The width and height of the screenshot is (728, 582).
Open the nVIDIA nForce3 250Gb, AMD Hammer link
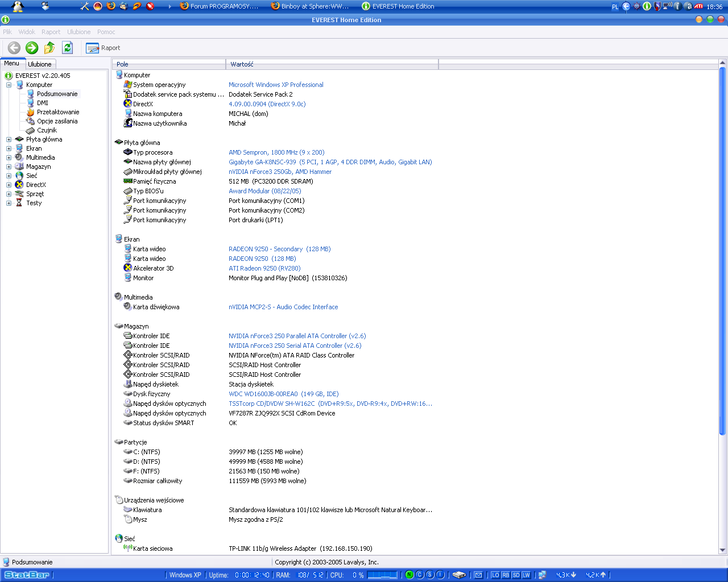[x=280, y=172]
